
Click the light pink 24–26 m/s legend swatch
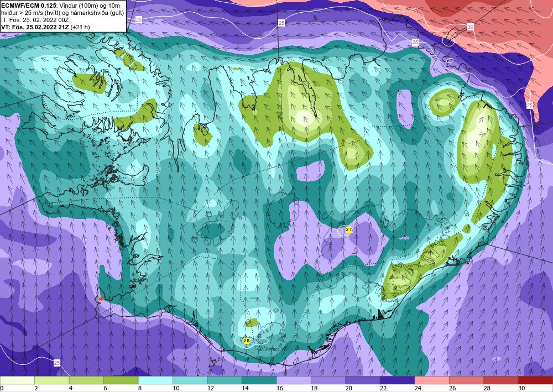pyautogui.click(x=432, y=380)
